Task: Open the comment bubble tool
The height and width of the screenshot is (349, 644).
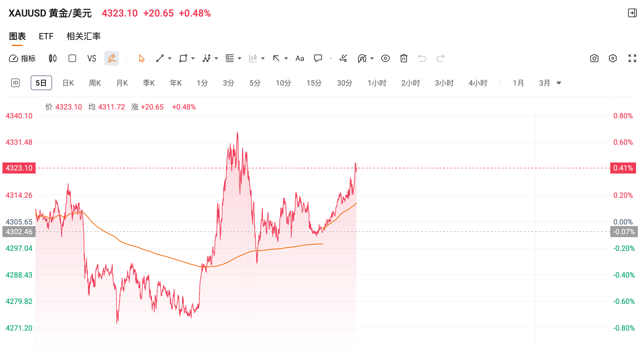Action: point(318,58)
